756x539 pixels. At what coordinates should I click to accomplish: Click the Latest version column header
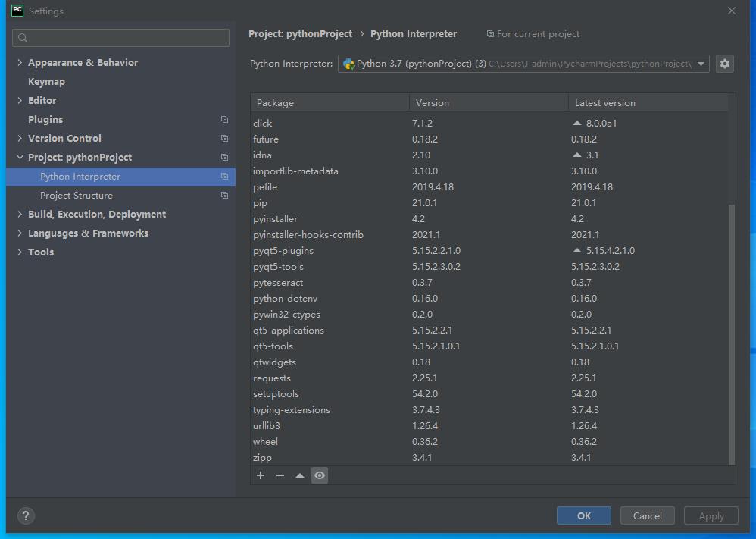click(x=648, y=103)
